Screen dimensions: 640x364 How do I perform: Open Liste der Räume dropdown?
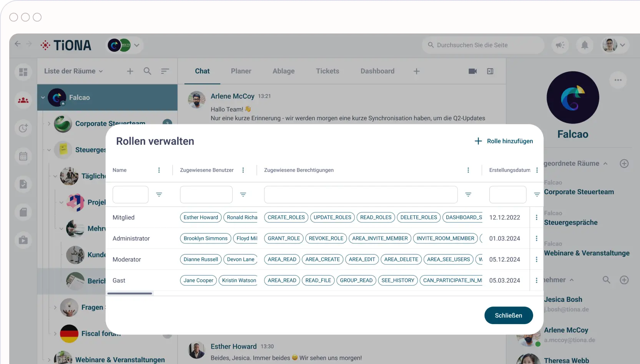[x=73, y=71]
